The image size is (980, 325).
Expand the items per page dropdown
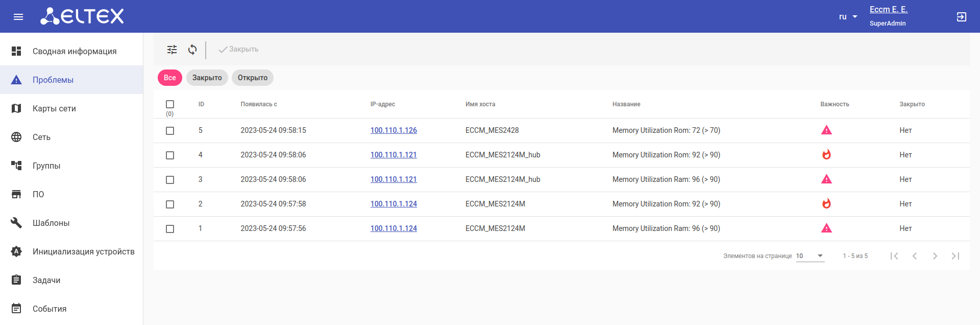click(810, 256)
